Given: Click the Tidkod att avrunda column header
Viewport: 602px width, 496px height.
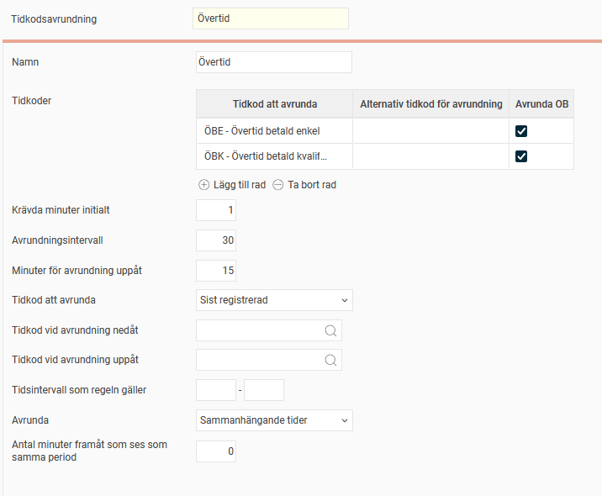Looking at the screenshot, I should pyautogui.click(x=273, y=105).
